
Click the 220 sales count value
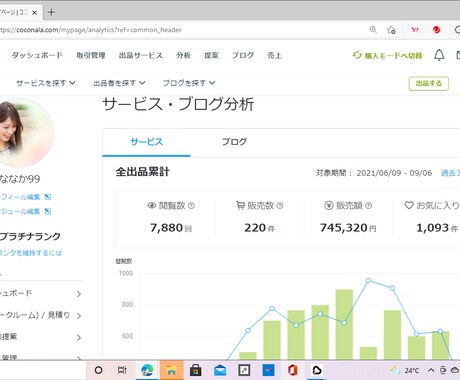(x=255, y=228)
